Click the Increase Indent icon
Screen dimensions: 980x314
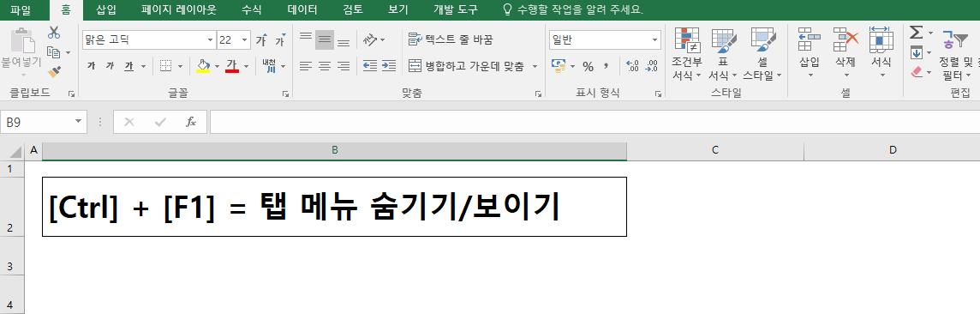click(389, 66)
